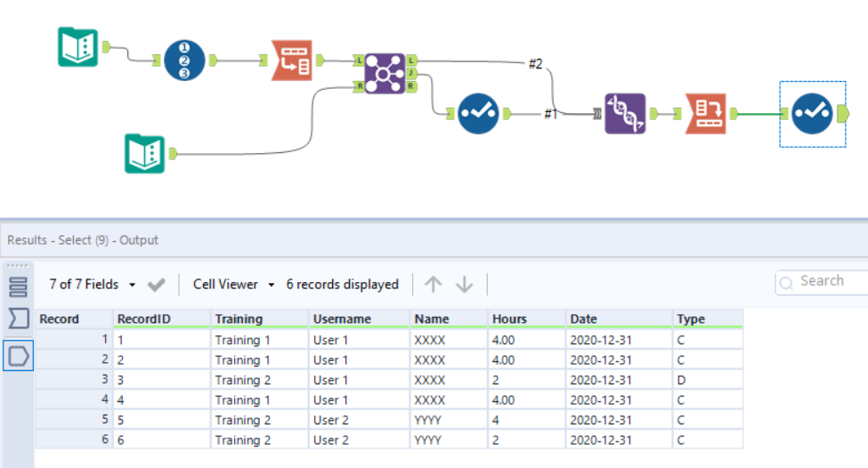Viewport: 868px width, 468px height.
Task: Select the orange Cross Tab tool
Action: click(706, 113)
